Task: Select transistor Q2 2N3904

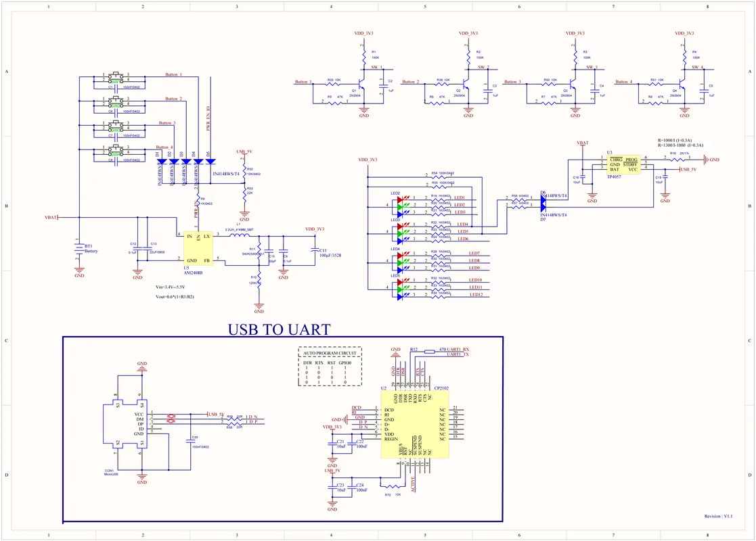Action: click(x=465, y=85)
